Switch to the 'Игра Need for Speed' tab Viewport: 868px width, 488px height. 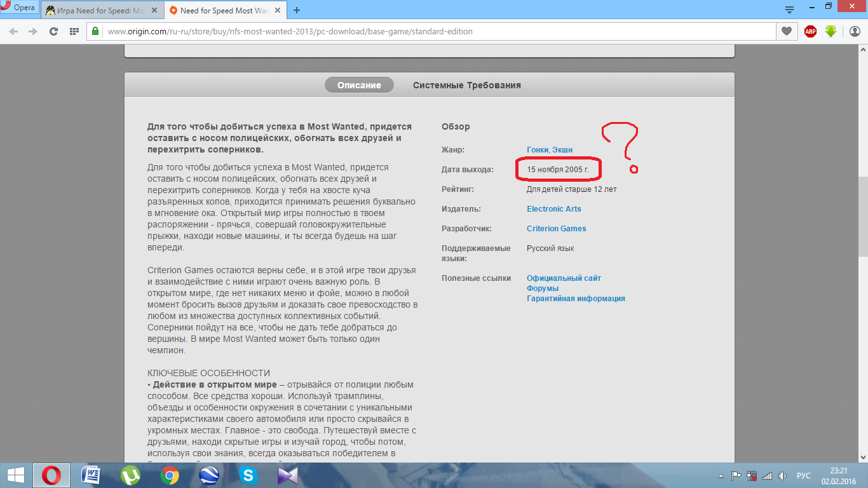[103, 10]
